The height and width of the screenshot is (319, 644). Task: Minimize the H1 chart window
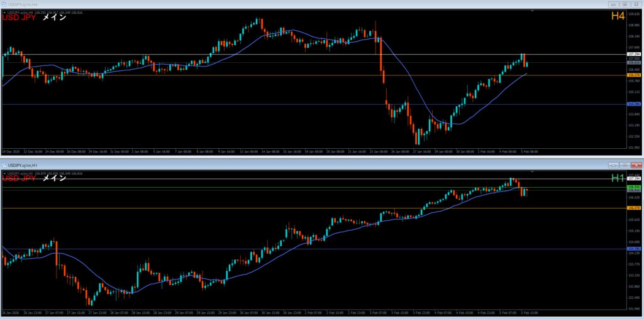pos(613,165)
